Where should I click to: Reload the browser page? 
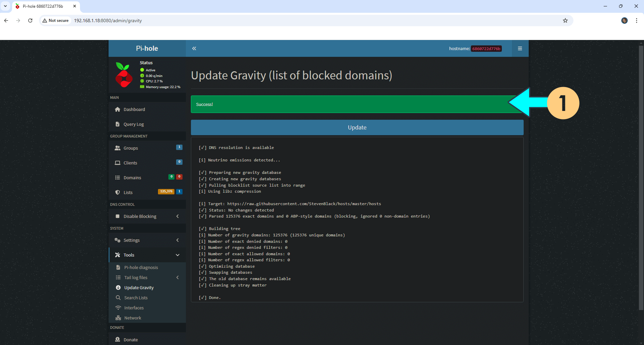[x=30, y=21]
